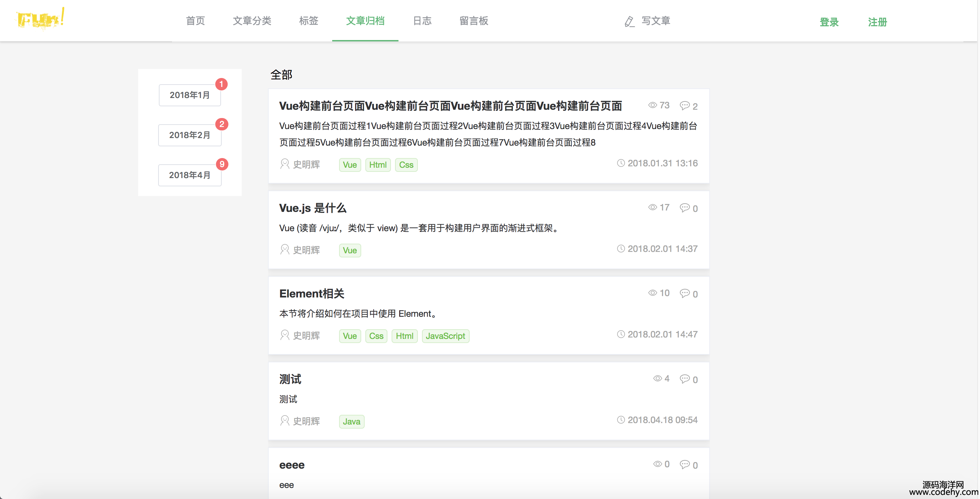Click comment icon on eeee article
This screenshot has width=980, height=499.
[684, 464]
